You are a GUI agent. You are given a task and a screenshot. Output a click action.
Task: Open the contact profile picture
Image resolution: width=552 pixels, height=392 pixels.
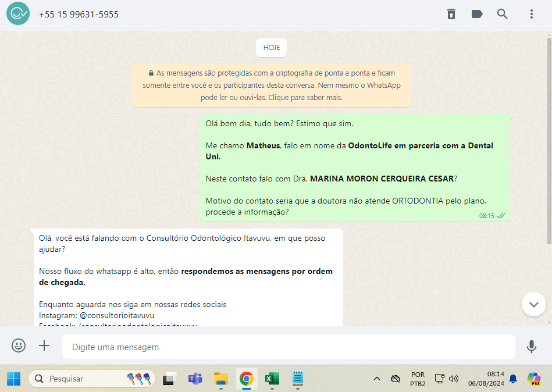[18, 14]
